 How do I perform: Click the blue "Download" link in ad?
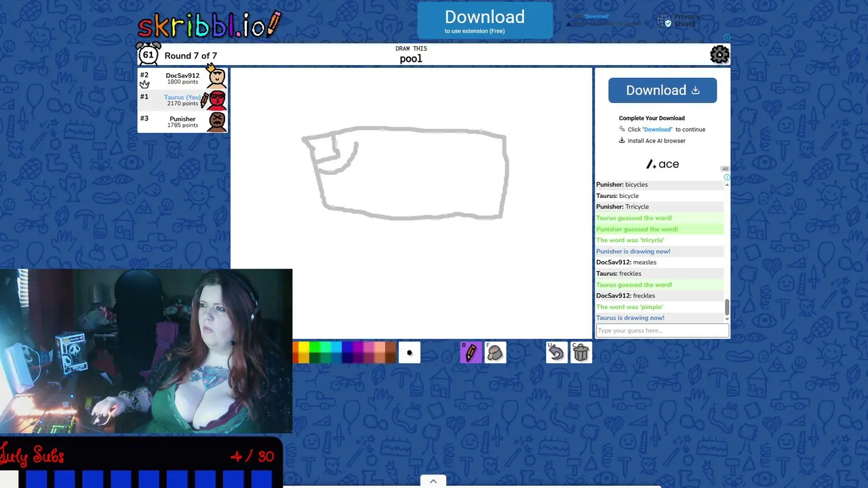point(657,129)
